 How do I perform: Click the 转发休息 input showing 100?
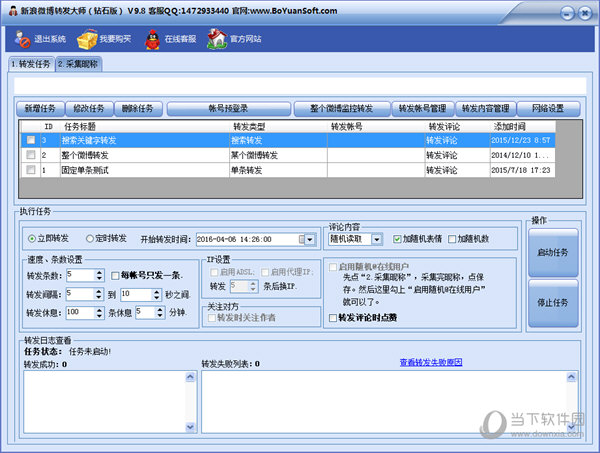pyautogui.click(x=81, y=313)
